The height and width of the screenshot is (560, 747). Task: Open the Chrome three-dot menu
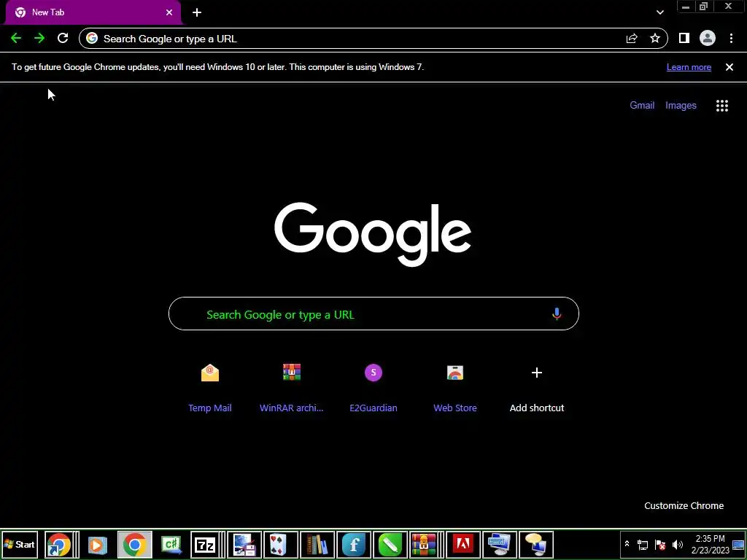point(731,39)
